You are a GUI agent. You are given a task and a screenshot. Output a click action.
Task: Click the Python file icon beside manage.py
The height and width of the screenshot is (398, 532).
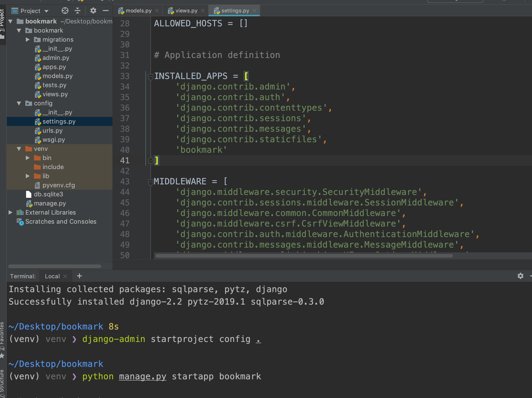click(29, 204)
